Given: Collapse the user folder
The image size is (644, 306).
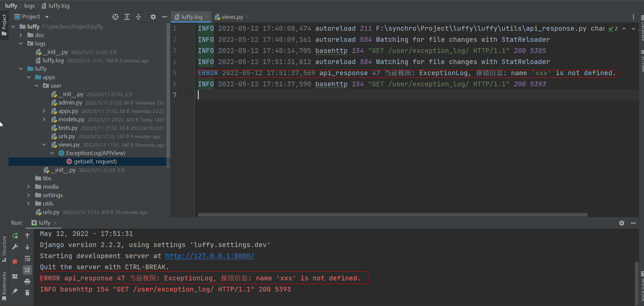Looking at the screenshot, I should (x=36, y=86).
